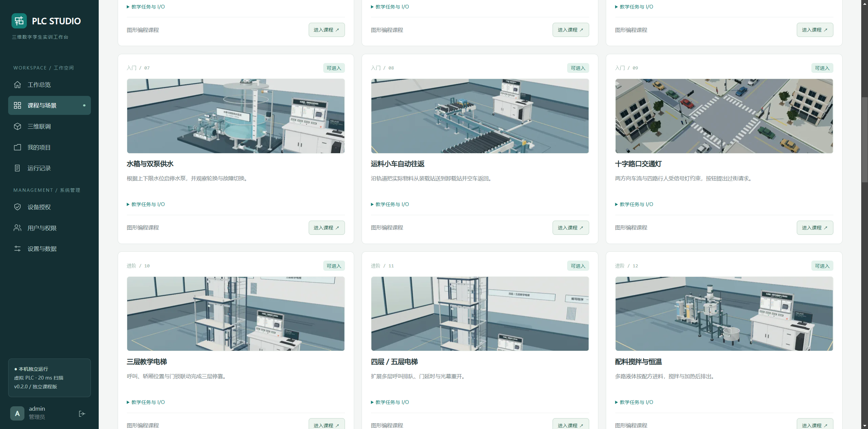
Task: Open the 水箱与双泵供水 scene thumbnail
Action: 236,116
